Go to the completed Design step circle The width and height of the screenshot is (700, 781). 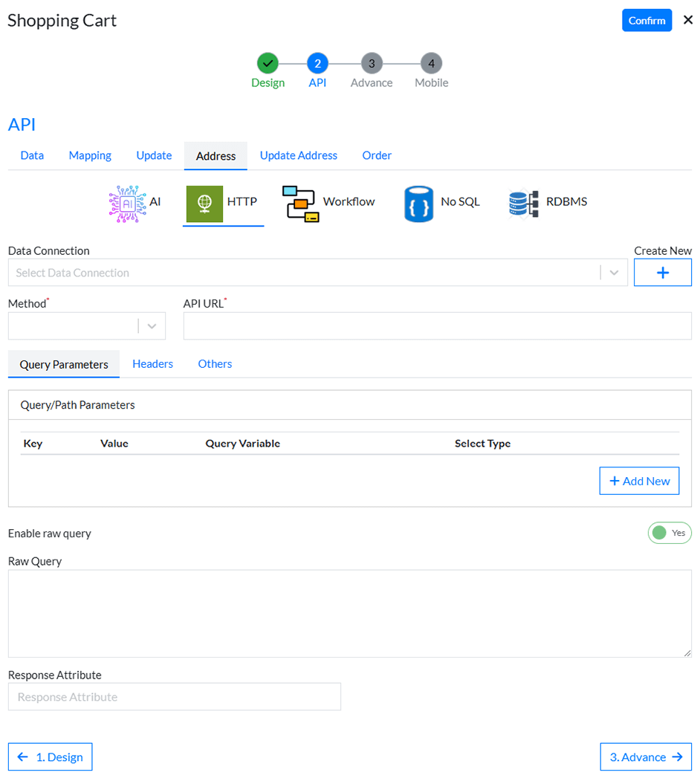pyautogui.click(x=268, y=64)
